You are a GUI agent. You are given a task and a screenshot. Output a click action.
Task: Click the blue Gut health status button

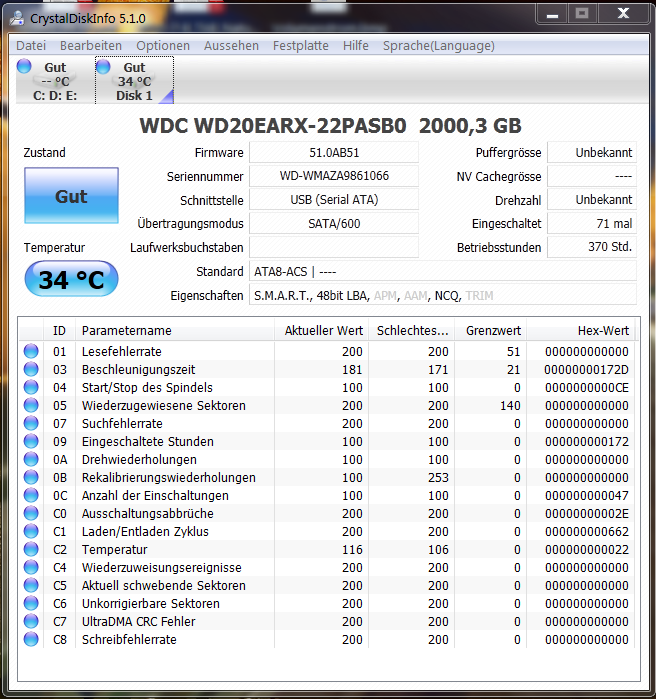(71, 195)
